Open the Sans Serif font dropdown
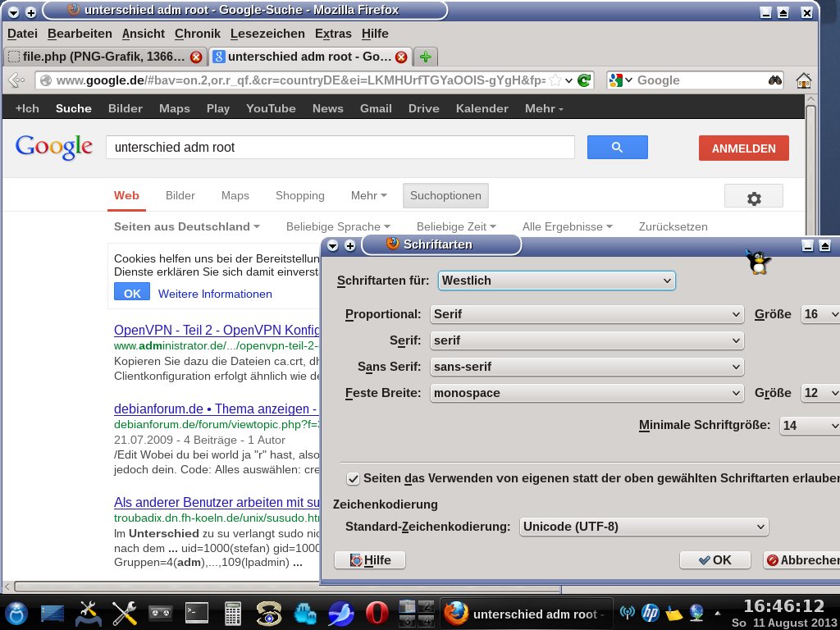Image resolution: width=840 pixels, height=630 pixels. (x=587, y=367)
